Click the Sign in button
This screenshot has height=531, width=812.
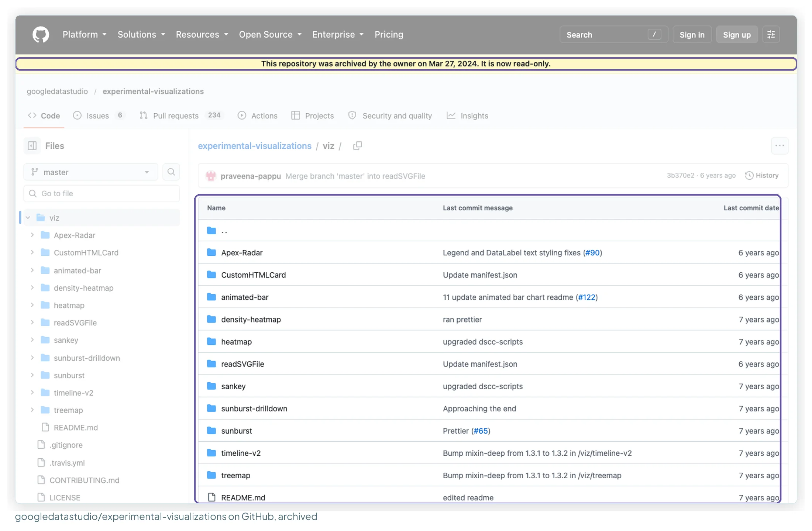pos(692,35)
